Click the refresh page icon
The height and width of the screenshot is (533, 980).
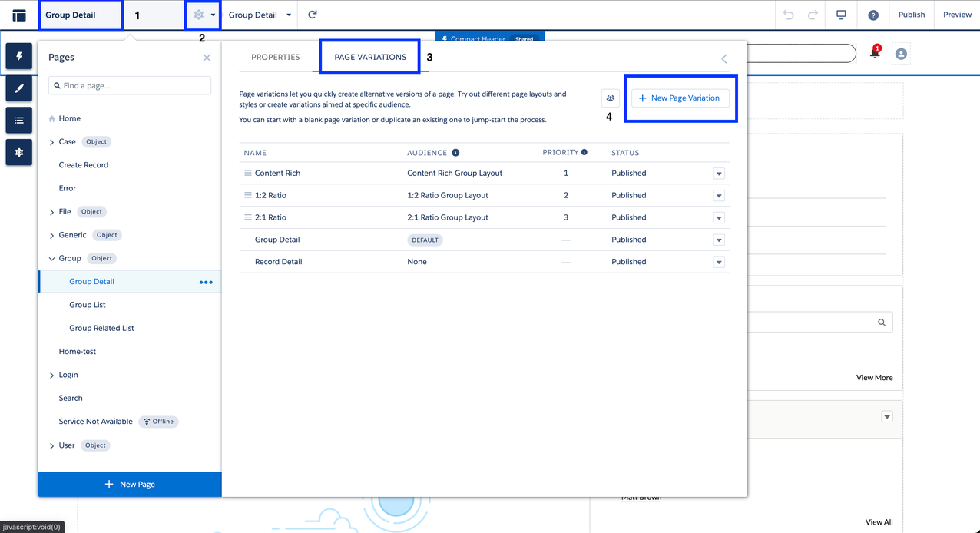point(313,15)
